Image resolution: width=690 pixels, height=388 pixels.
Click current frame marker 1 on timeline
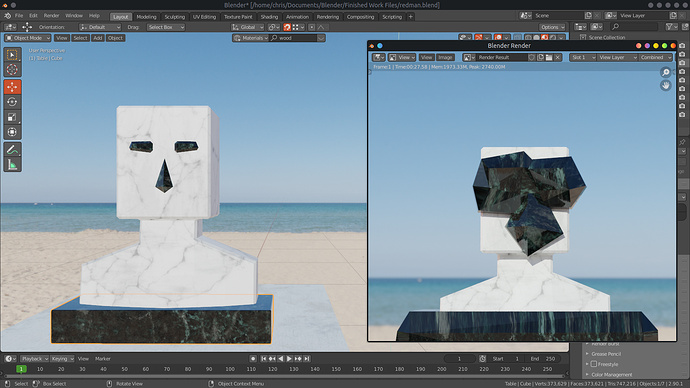click(x=21, y=369)
